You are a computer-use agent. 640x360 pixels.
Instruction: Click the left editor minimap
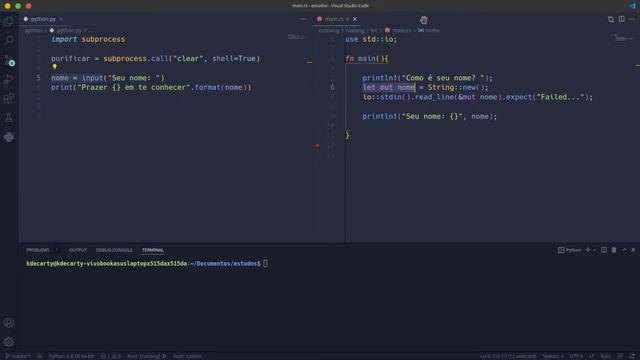296,38
